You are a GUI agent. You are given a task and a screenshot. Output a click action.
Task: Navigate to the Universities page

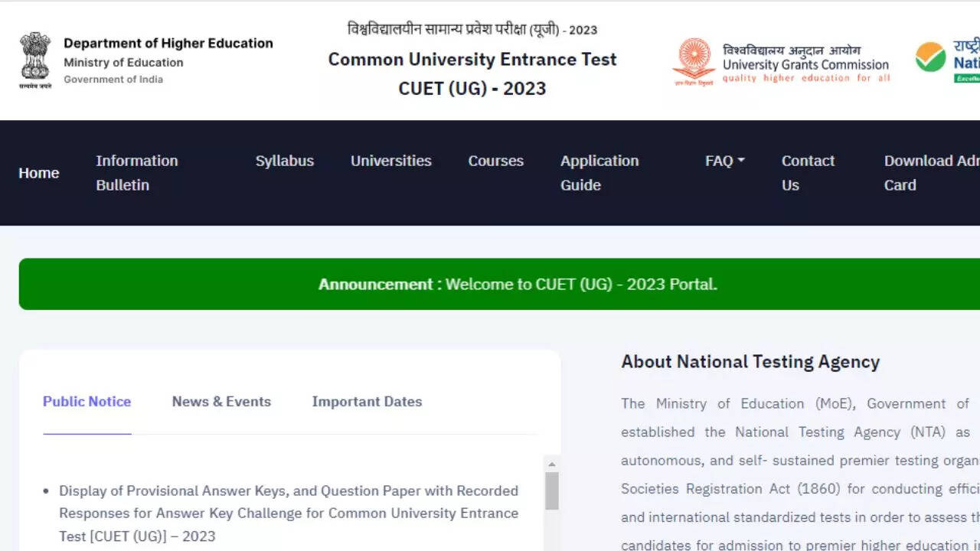tap(390, 161)
